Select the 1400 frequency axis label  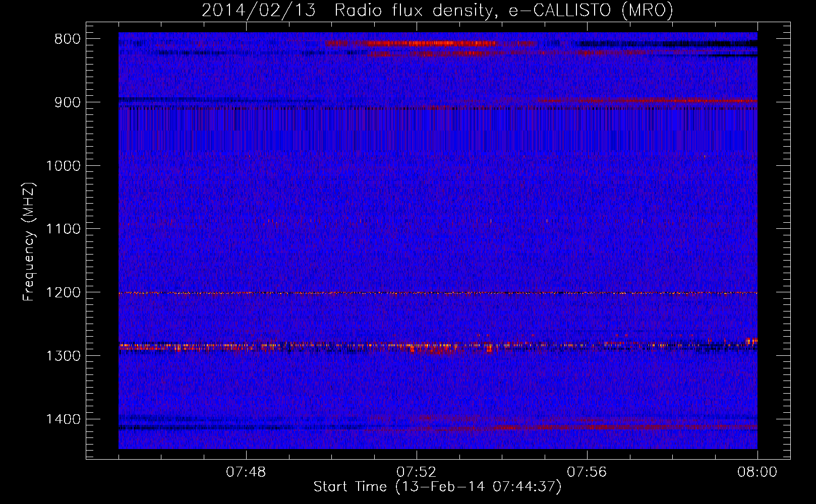63,419
